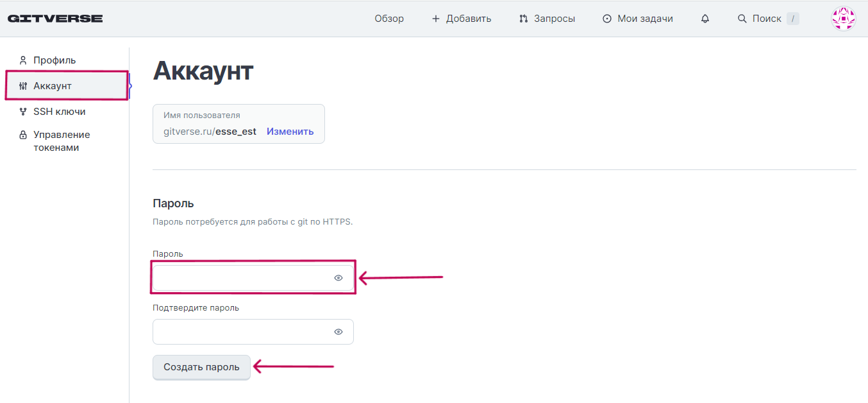Click the search magnifier icon
868x403 pixels.
[742, 19]
